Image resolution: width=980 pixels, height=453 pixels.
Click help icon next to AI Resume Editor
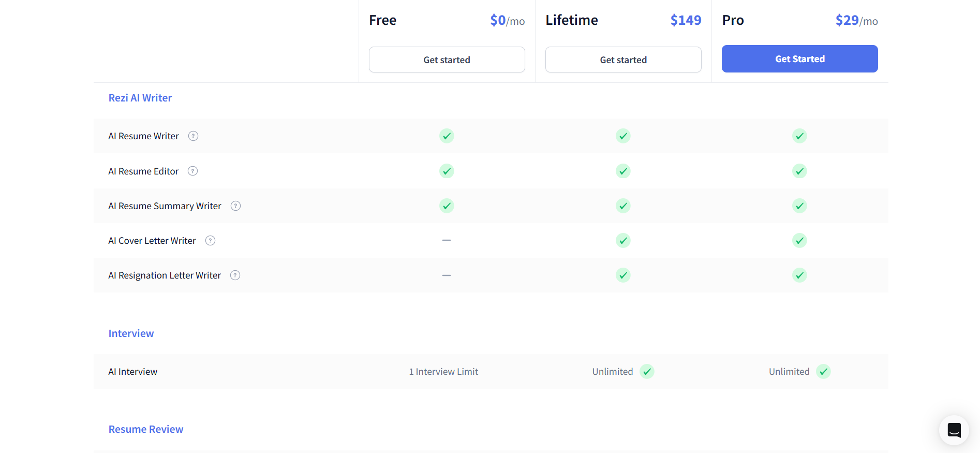tap(192, 171)
